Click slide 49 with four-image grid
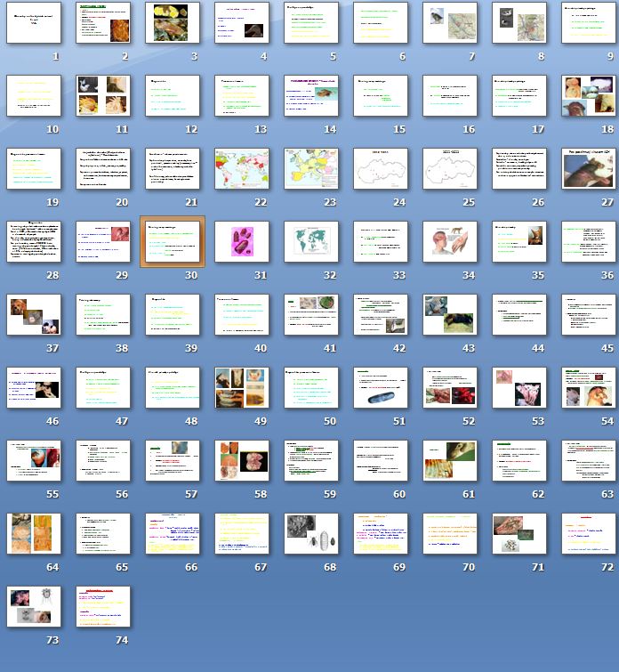The image size is (619, 672). [x=242, y=388]
